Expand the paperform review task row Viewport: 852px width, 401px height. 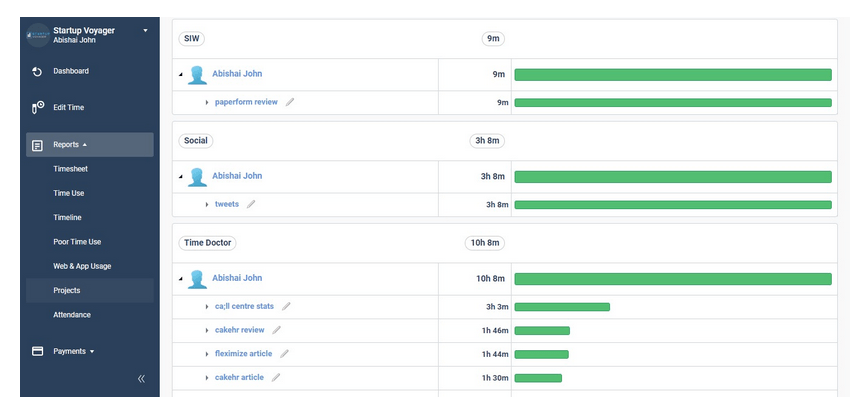(x=206, y=102)
